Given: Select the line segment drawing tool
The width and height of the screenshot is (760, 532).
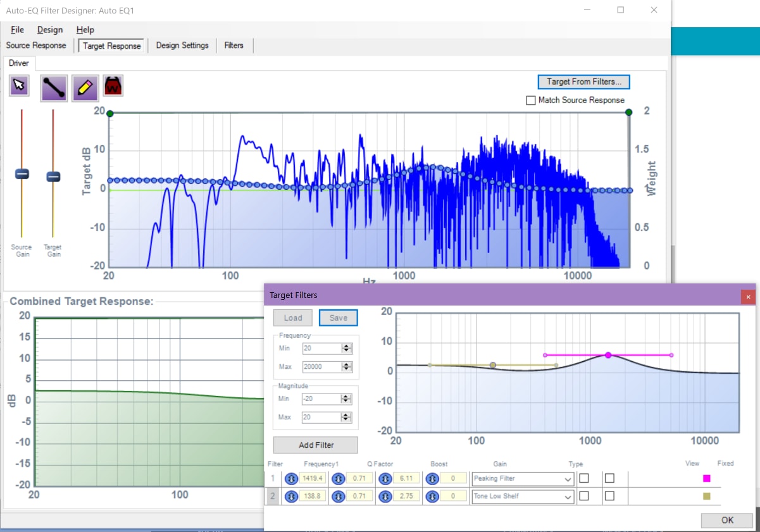Looking at the screenshot, I should 54,88.
